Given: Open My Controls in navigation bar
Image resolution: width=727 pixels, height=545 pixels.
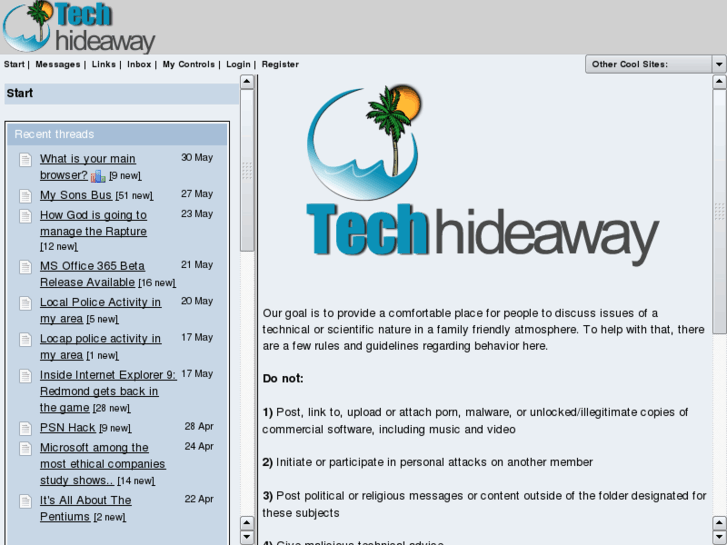Looking at the screenshot, I should click(188, 64).
